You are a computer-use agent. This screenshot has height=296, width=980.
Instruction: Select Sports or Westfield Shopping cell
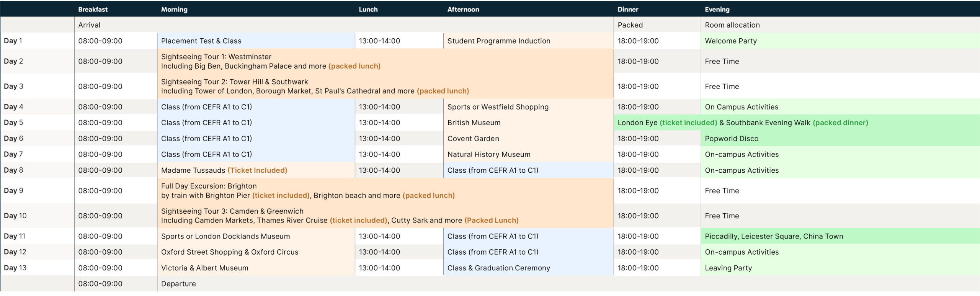pyautogui.click(x=498, y=107)
